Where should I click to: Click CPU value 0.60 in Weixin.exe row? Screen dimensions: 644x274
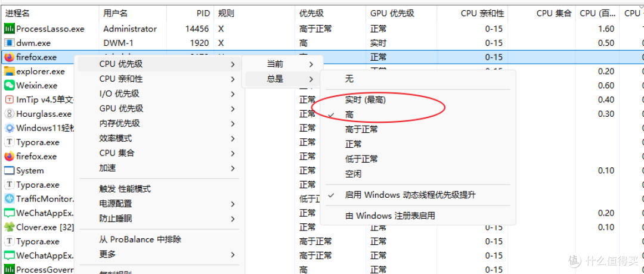(x=606, y=85)
